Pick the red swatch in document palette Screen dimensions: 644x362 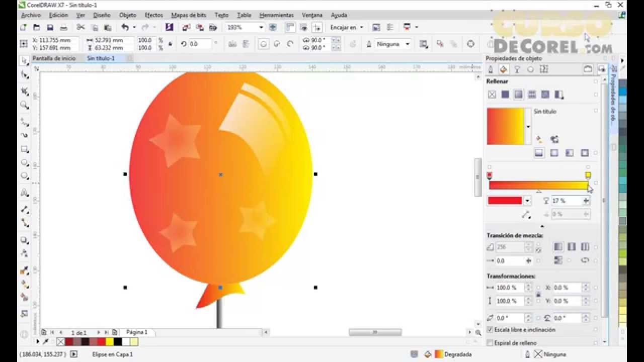click(101, 342)
